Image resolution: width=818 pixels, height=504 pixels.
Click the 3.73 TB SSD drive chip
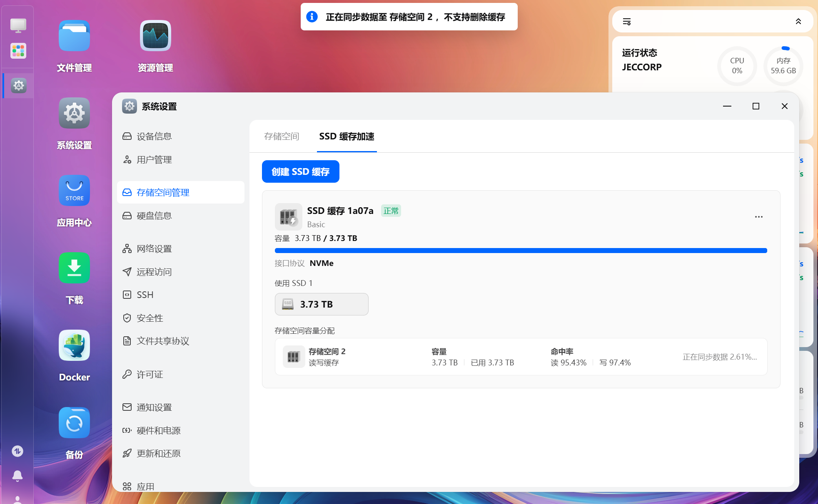tap(321, 304)
